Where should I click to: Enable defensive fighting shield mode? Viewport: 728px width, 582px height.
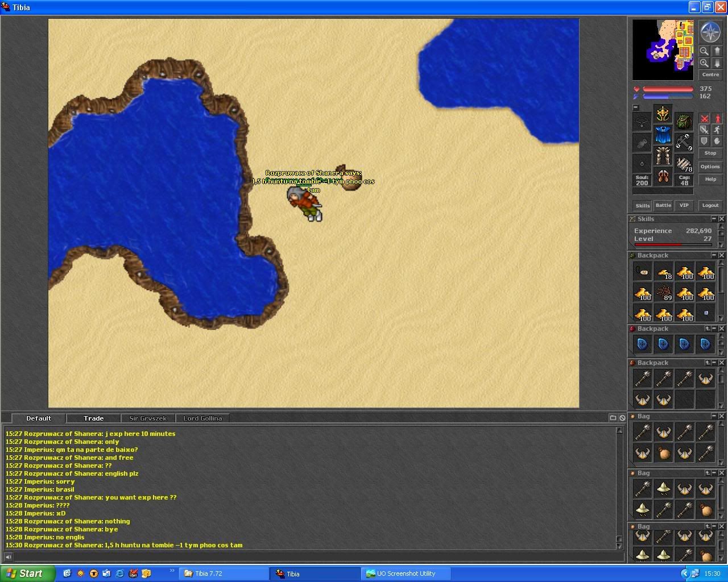(705, 141)
